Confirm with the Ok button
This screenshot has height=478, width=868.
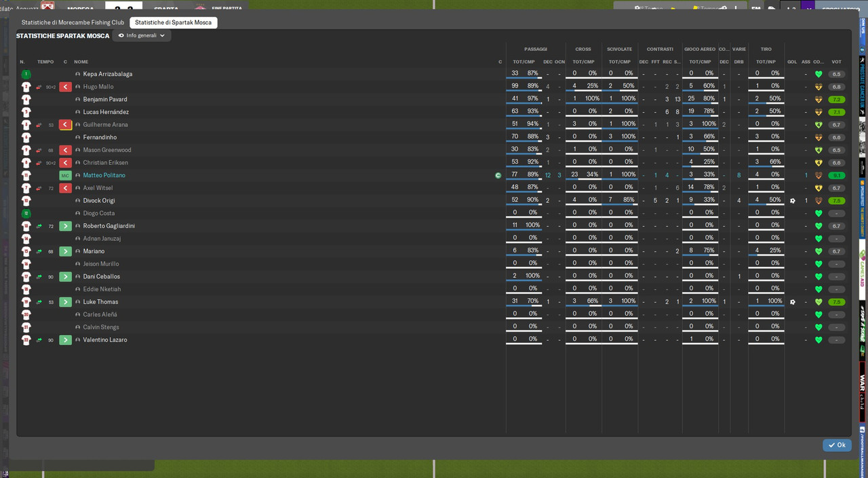coord(837,445)
